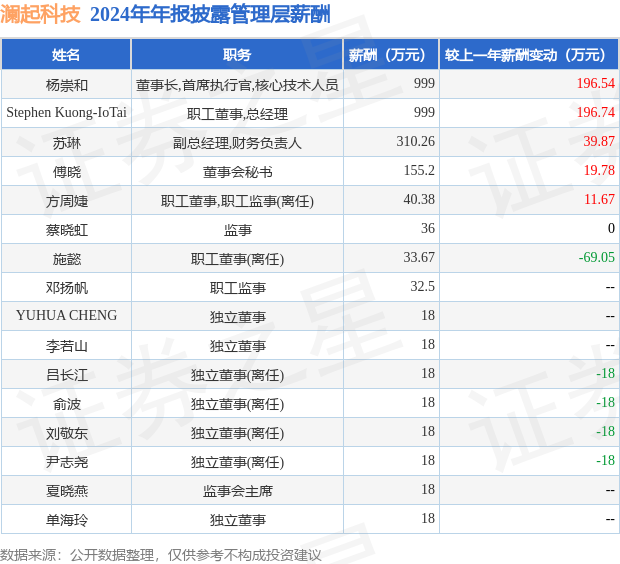Click the salary value 32.5

423,286
